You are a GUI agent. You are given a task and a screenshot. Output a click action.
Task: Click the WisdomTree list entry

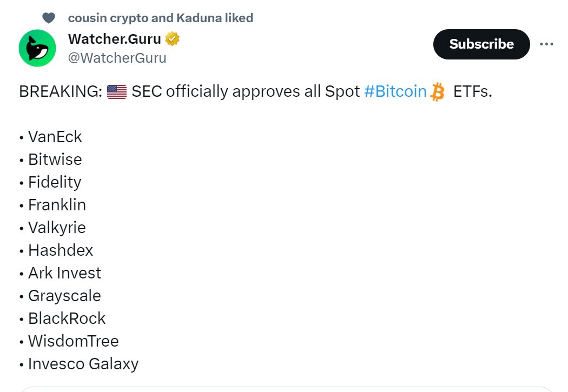pos(73,341)
